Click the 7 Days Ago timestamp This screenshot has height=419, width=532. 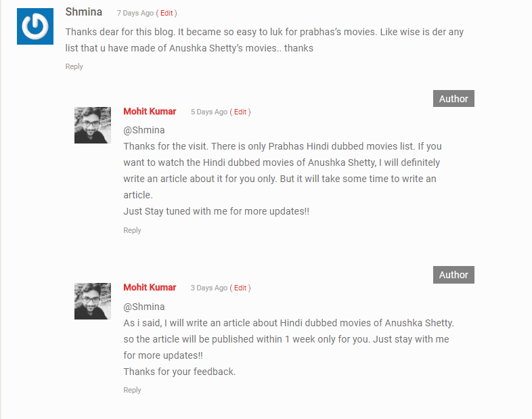click(x=135, y=13)
